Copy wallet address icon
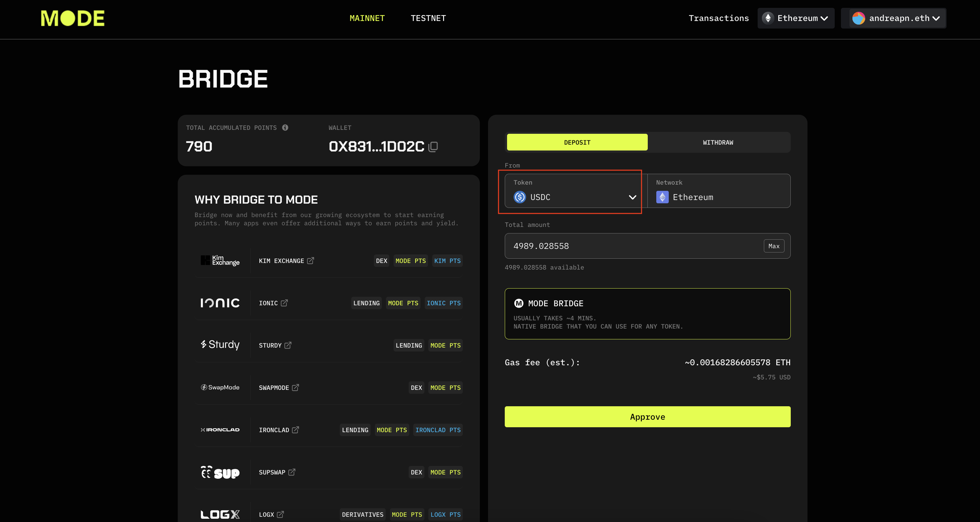The image size is (980, 522). tap(433, 147)
